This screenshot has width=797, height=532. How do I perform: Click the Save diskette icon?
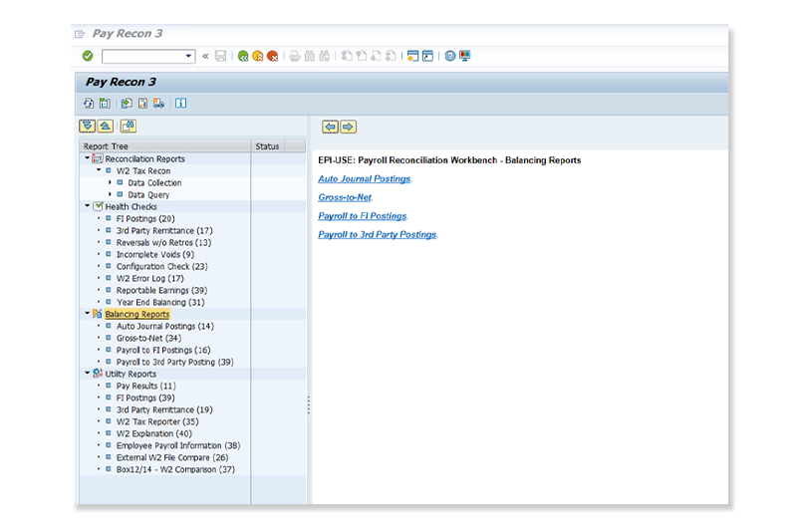click(220, 56)
